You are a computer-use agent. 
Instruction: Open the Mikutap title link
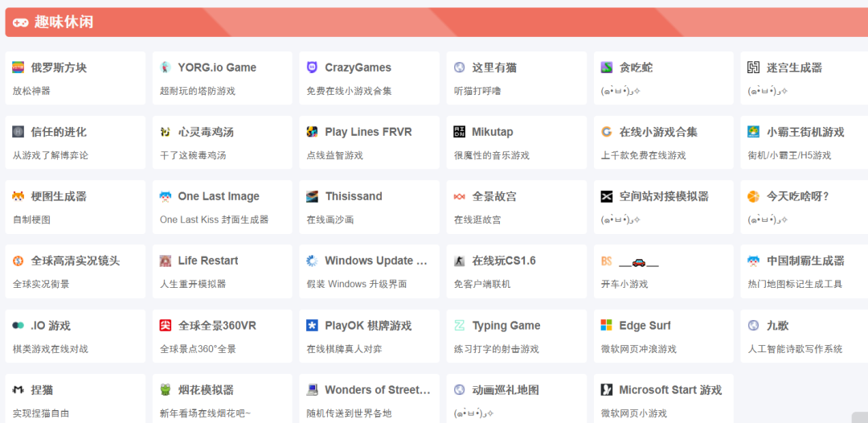tap(493, 132)
